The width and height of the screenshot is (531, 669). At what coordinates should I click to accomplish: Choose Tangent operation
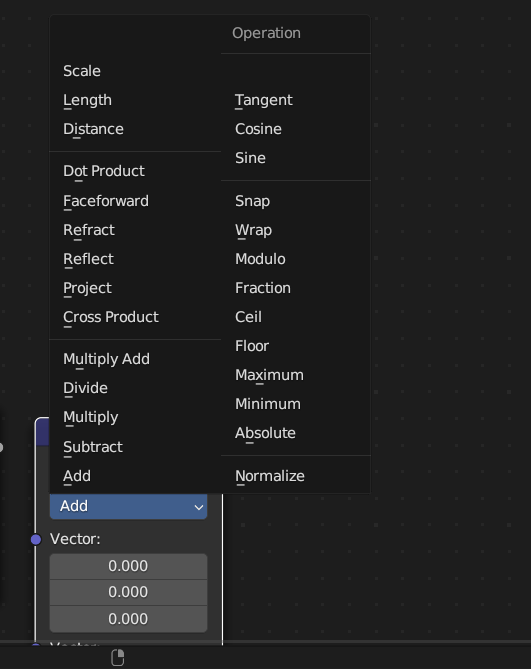[x=296, y=100]
